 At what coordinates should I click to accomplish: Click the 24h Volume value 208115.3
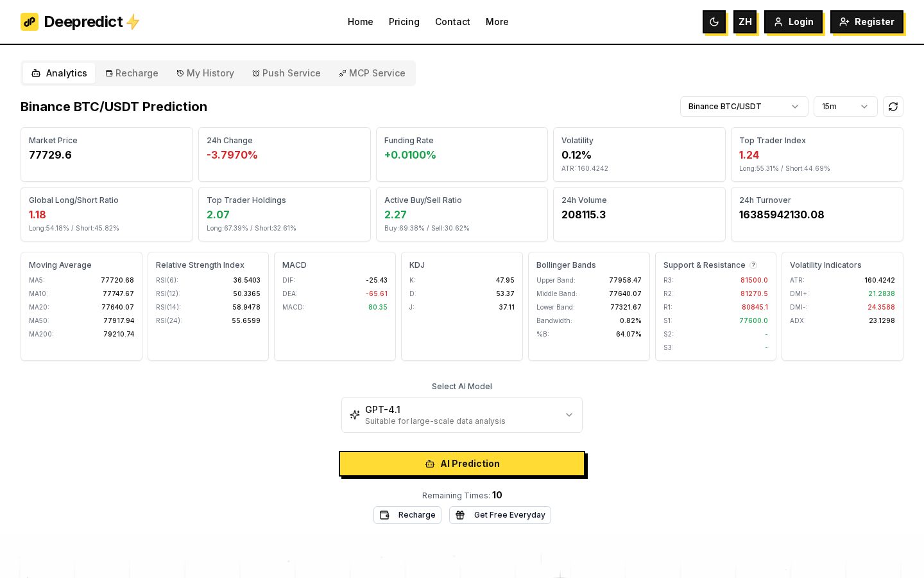coord(583,215)
